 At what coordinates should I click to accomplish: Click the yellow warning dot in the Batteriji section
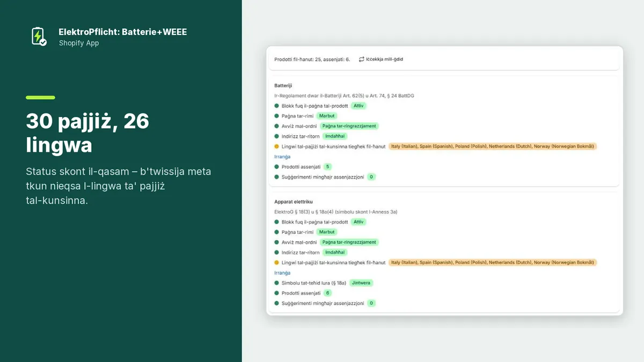(277, 146)
